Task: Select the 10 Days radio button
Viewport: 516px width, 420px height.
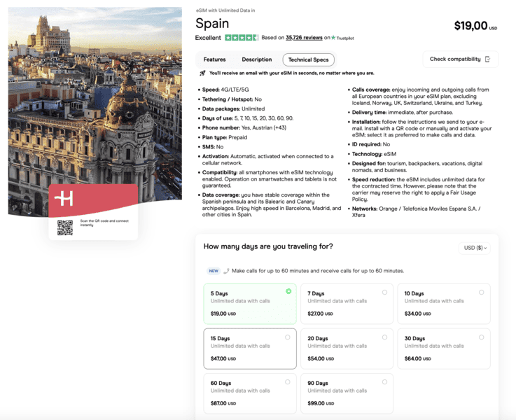Action: [482, 292]
